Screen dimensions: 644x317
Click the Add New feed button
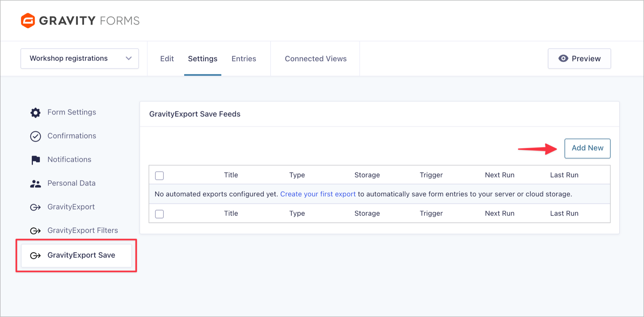[587, 148]
